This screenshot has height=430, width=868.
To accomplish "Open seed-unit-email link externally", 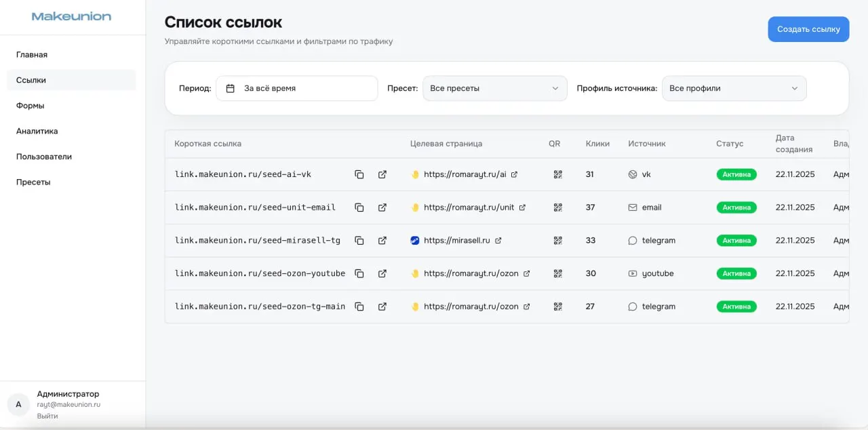I will [382, 208].
